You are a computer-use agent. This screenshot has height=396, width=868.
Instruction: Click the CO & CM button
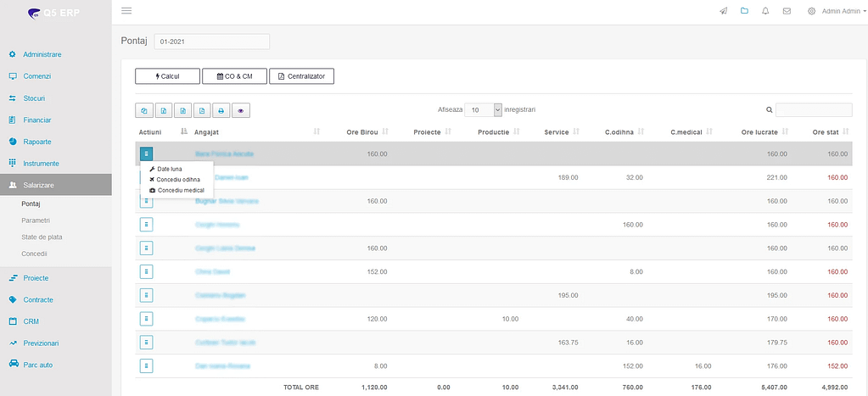click(235, 76)
